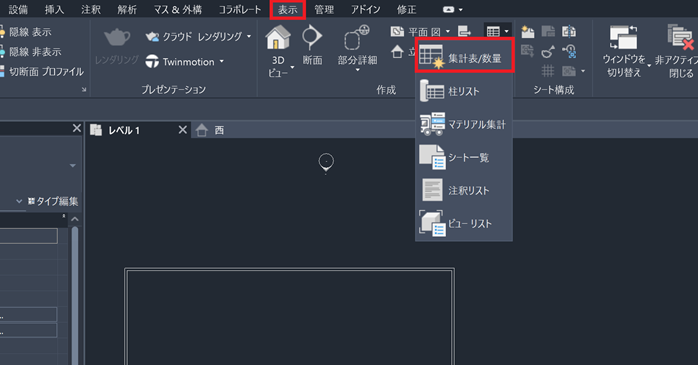Screen dimensions: 698x365
Task: Click the 3D ビュー house icon
Action: click(x=278, y=37)
